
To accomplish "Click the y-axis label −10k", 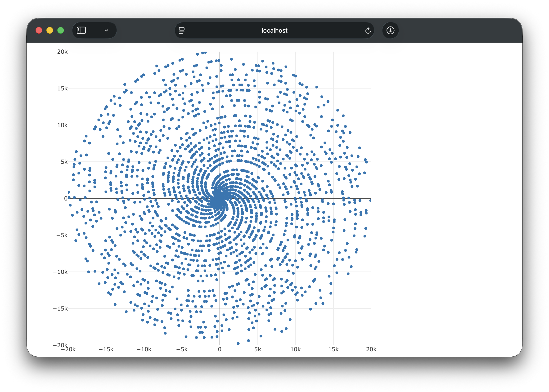I will point(60,272).
